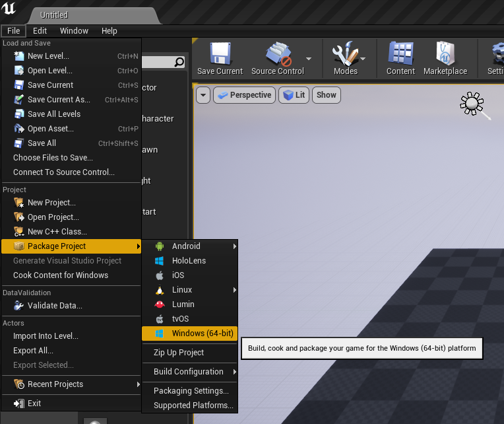Click the New Project icon

pos(19,203)
